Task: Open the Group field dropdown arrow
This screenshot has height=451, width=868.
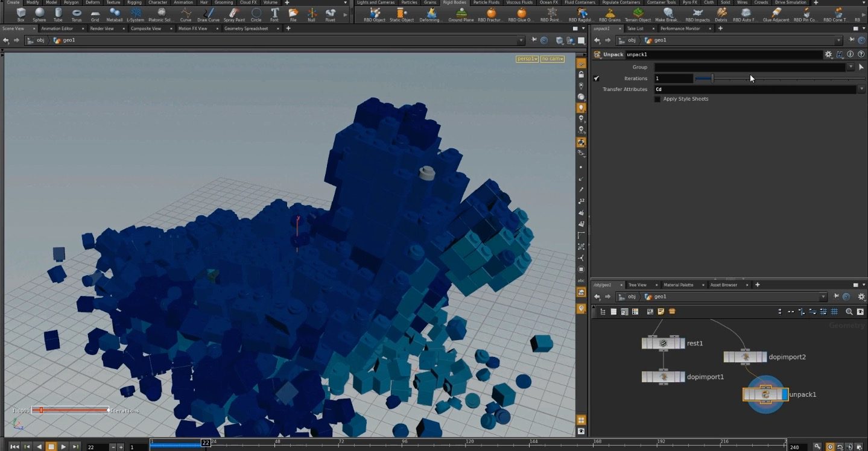Action: 851,67
